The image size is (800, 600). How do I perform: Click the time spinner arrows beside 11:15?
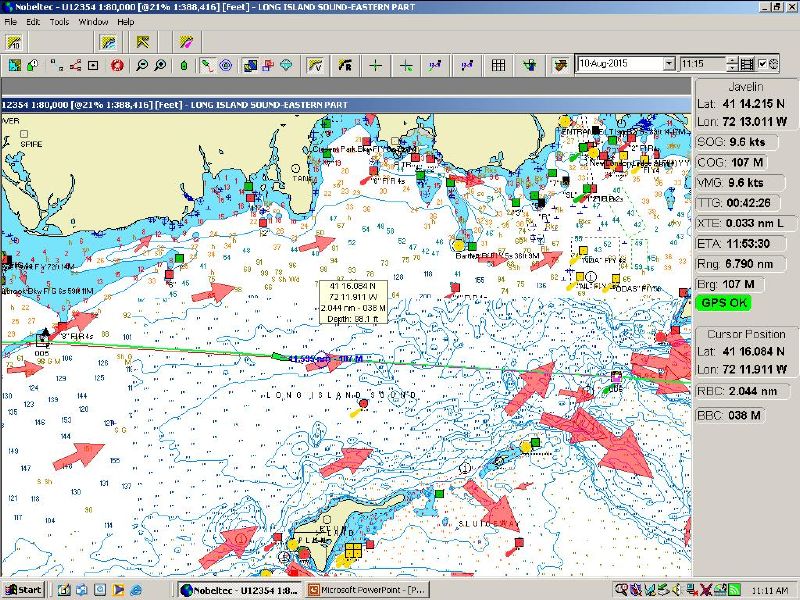point(733,64)
